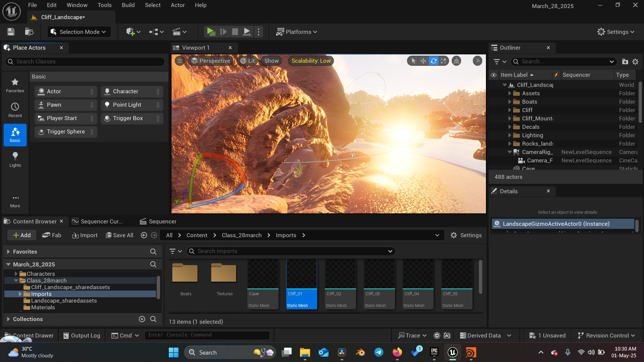644x362 pixels.
Task: Save the current level with the floppy icon
Action: pos(11,32)
